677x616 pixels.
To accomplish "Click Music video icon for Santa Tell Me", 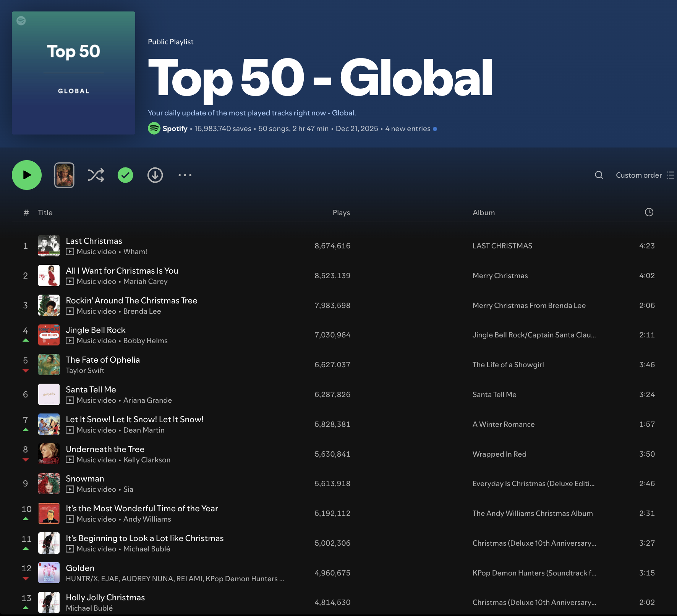I will pyautogui.click(x=70, y=400).
